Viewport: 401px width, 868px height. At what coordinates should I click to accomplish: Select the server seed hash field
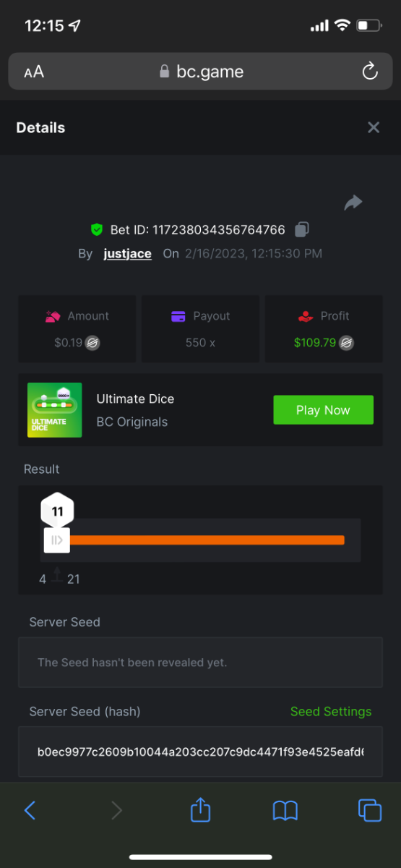tap(200, 752)
